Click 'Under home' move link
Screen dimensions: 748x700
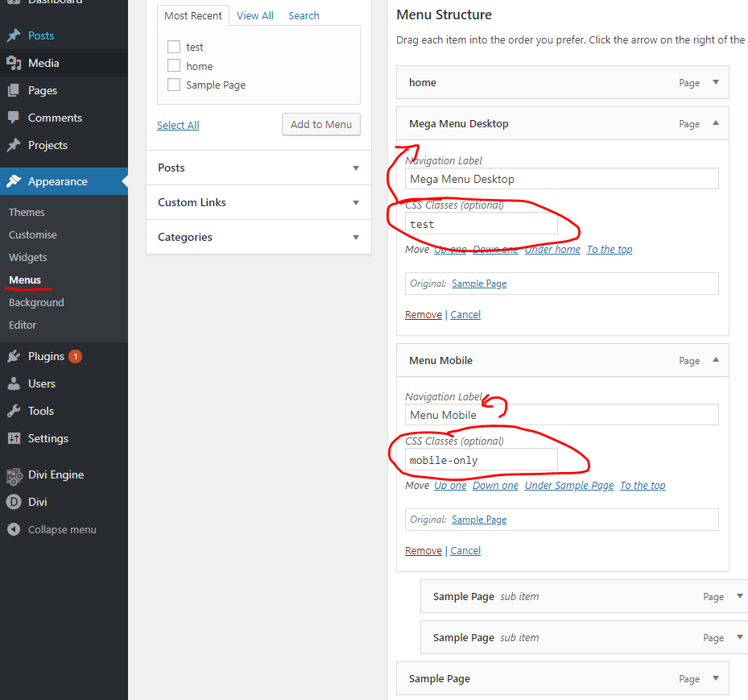(x=552, y=249)
